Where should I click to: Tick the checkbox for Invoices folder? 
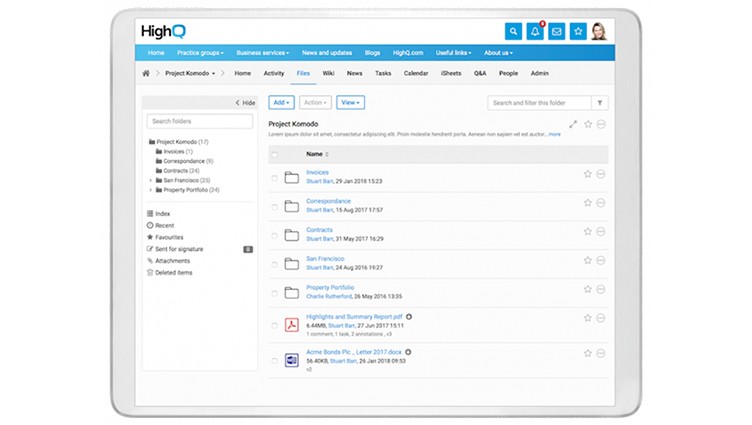coord(274,178)
